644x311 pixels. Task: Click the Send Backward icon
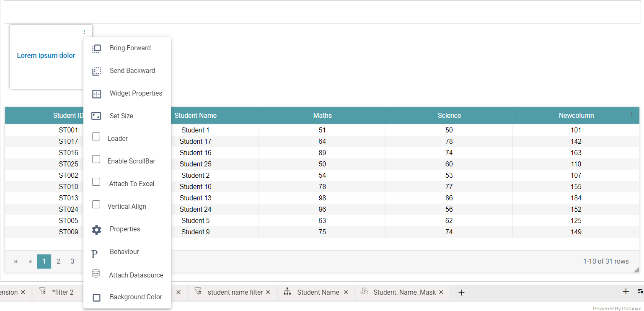[96, 71]
